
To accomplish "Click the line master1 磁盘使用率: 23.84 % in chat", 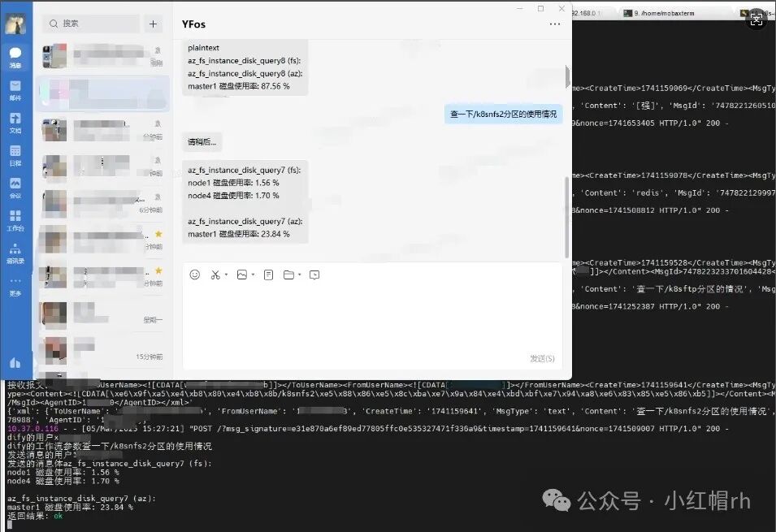I will coord(239,234).
